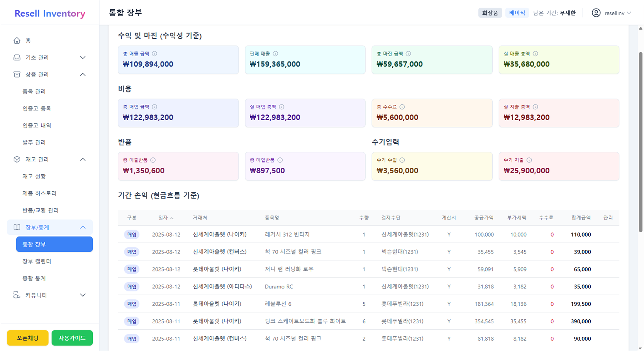Select 장부 캘린더 in the sidebar menu
644x351 pixels.
37,261
